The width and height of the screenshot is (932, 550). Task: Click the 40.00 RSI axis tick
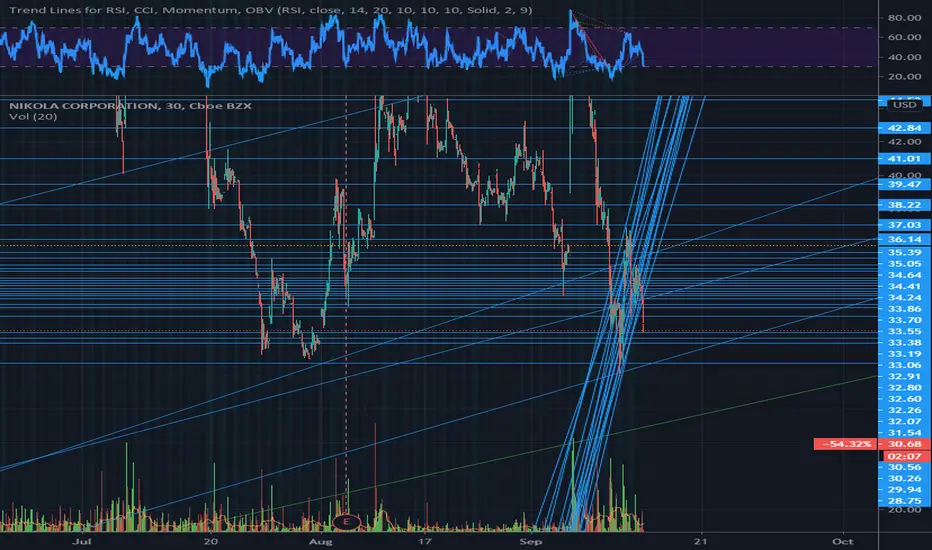tap(904, 57)
